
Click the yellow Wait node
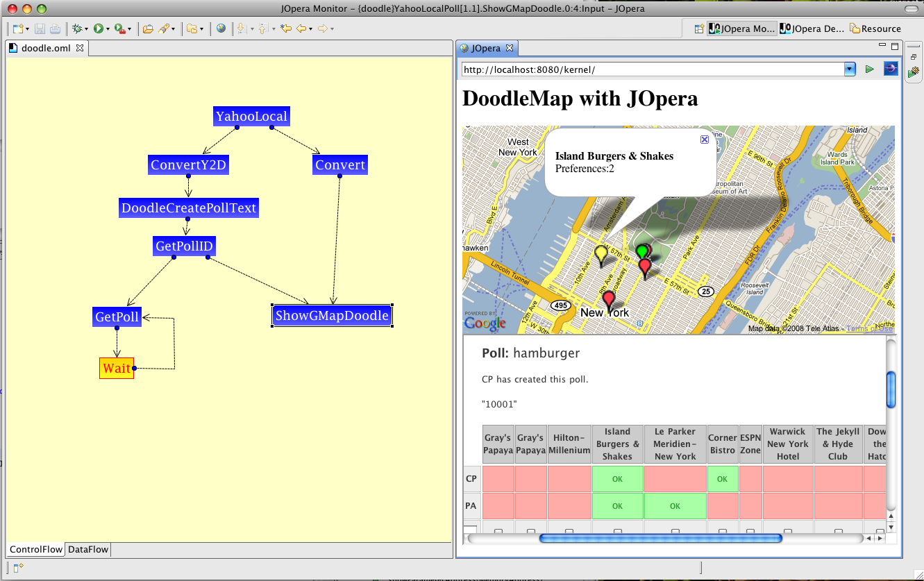[117, 368]
